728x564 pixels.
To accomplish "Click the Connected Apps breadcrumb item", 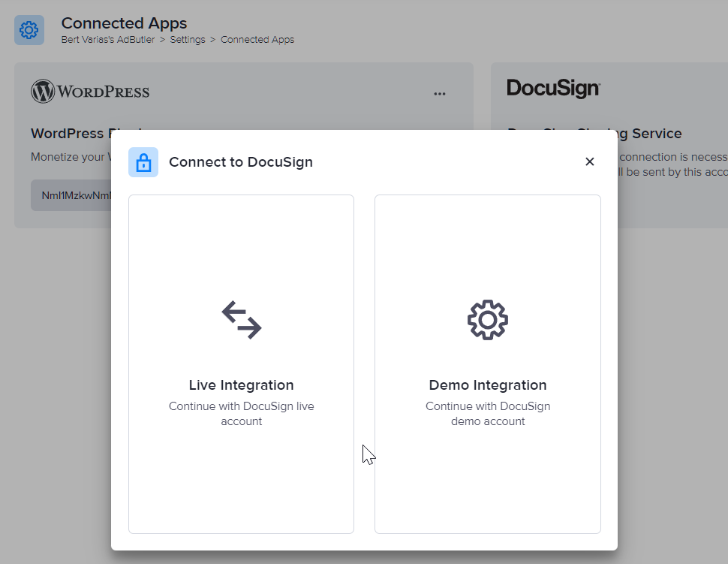I will 257,40.
